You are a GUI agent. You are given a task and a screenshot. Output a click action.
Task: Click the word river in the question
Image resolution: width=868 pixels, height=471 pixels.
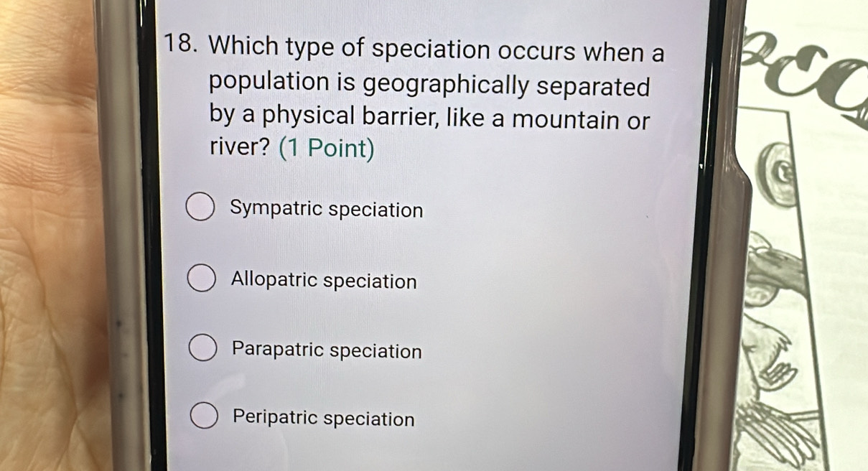click(x=232, y=149)
